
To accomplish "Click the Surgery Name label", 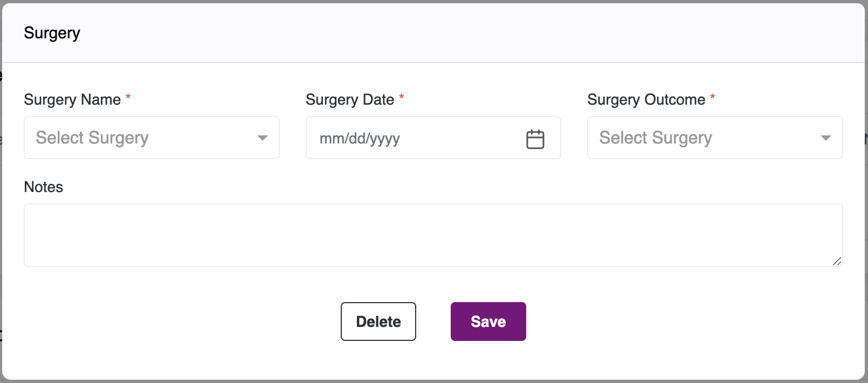I will [x=72, y=100].
